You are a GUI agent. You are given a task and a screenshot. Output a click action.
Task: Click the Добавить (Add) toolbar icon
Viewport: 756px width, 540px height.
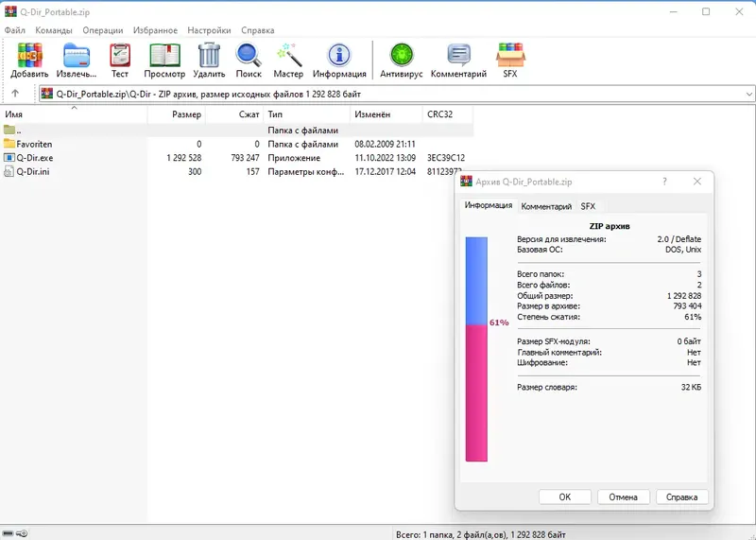(x=30, y=55)
